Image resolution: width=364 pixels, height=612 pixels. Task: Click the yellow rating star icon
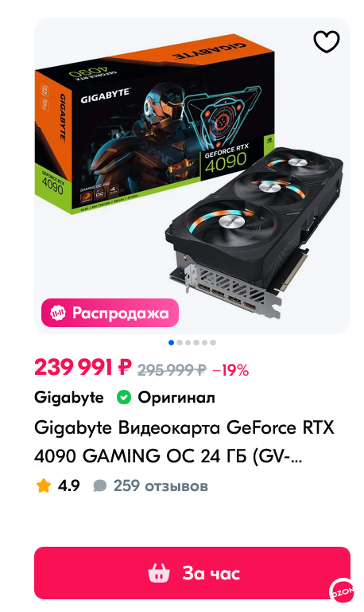[44, 486]
